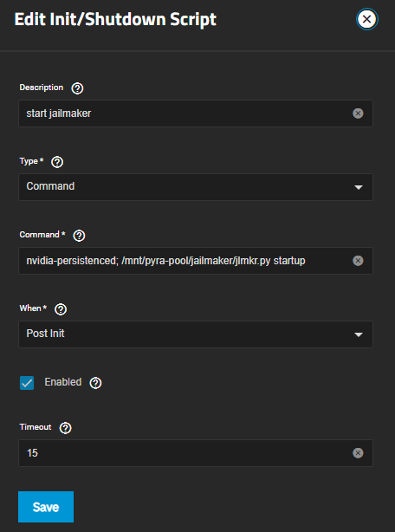Image resolution: width=395 pixels, height=532 pixels.
Task: Show help tooltip for Timeout
Action: 66,428
